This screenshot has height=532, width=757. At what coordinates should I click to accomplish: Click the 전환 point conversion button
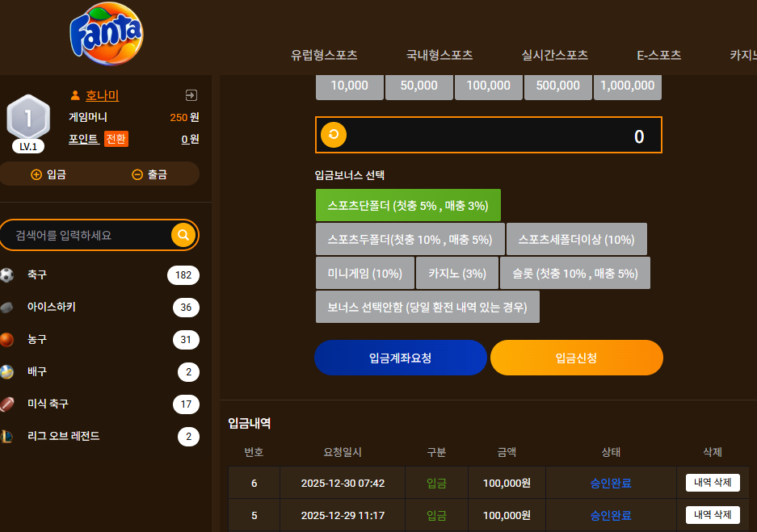116,139
